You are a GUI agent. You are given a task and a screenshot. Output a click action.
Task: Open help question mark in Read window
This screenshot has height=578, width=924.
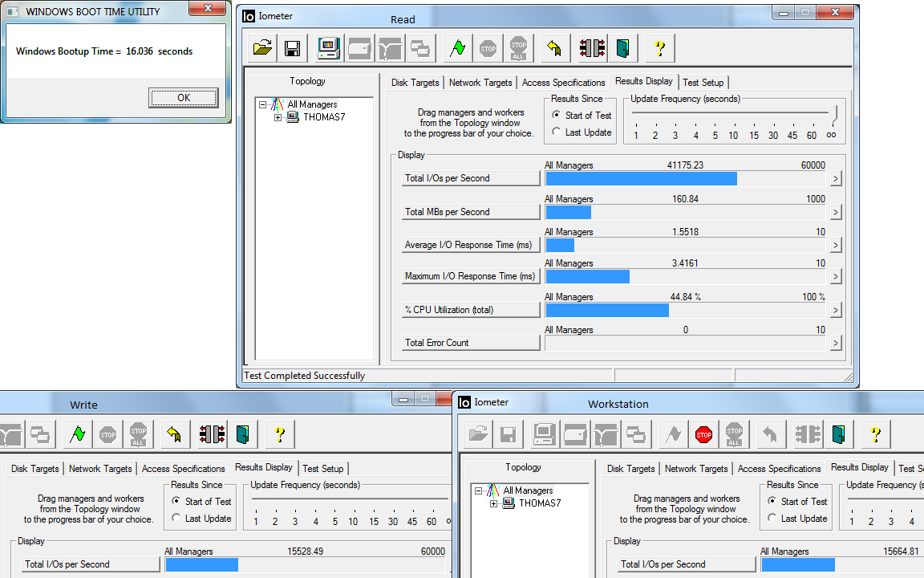tap(660, 48)
